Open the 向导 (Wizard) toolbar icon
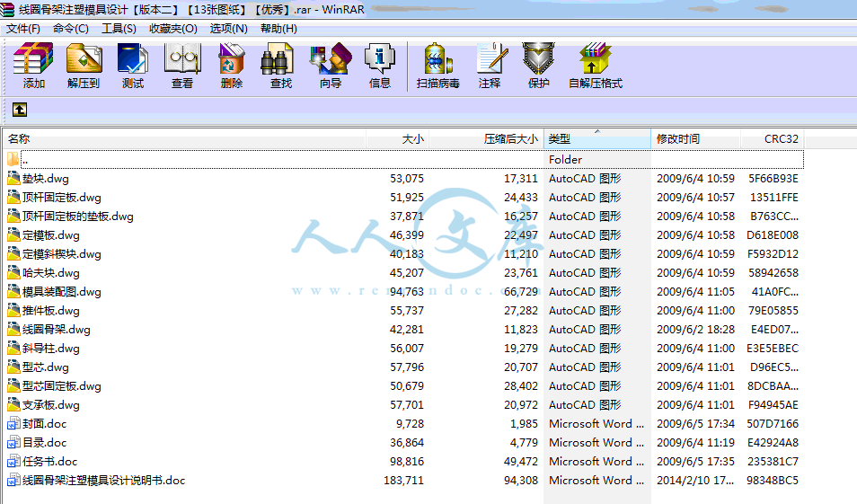The image size is (857, 504). click(331, 58)
